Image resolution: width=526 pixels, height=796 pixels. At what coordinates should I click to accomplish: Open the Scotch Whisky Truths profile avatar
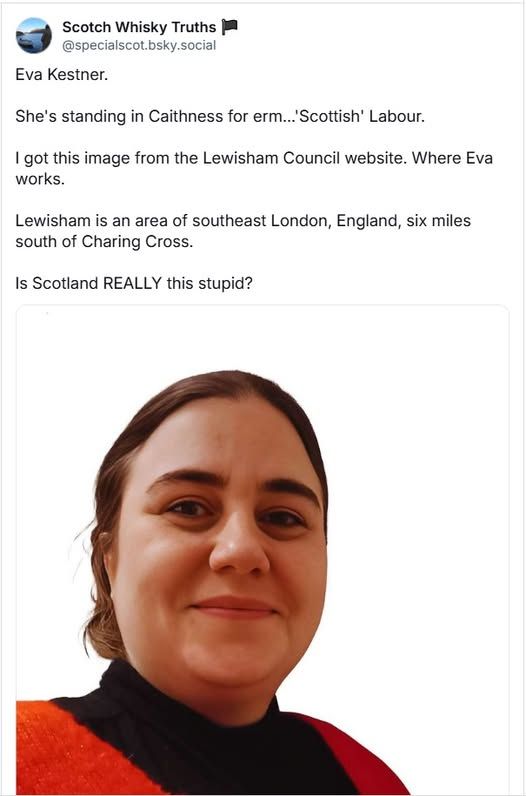pyautogui.click(x=34, y=36)
